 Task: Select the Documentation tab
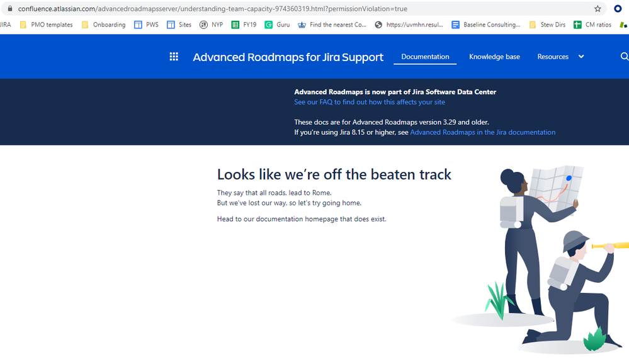(x=425, y=57)
